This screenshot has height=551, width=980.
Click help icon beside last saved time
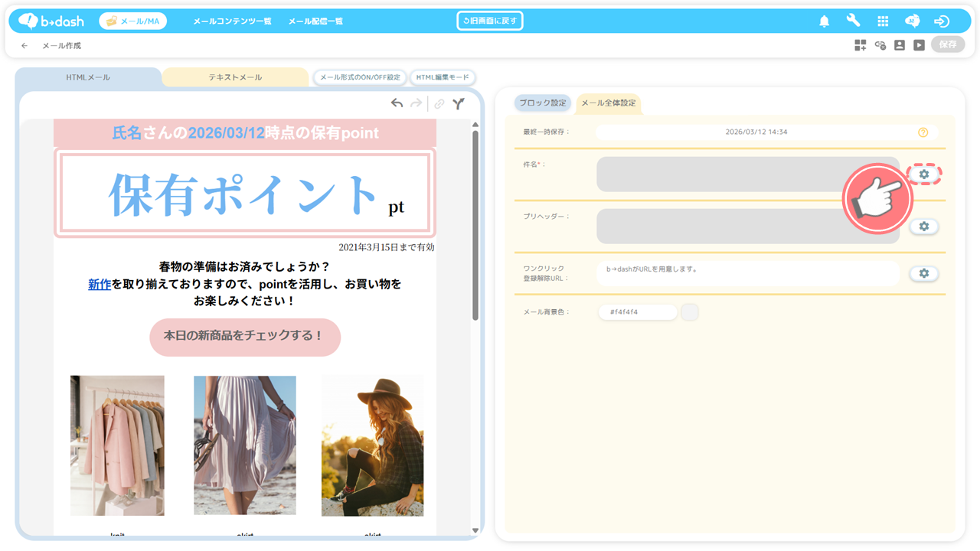point(923,132)
